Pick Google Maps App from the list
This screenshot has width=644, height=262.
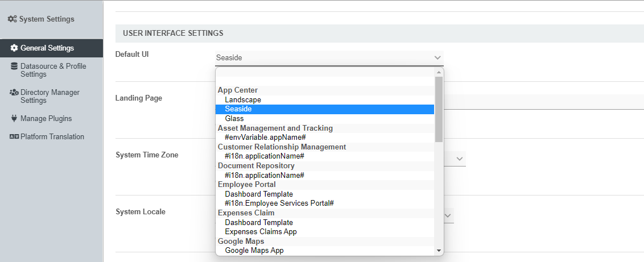click(254, 250)
